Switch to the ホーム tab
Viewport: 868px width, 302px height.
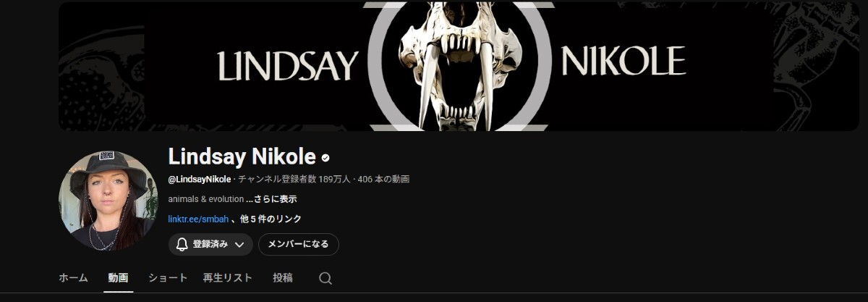coord(73,277)
